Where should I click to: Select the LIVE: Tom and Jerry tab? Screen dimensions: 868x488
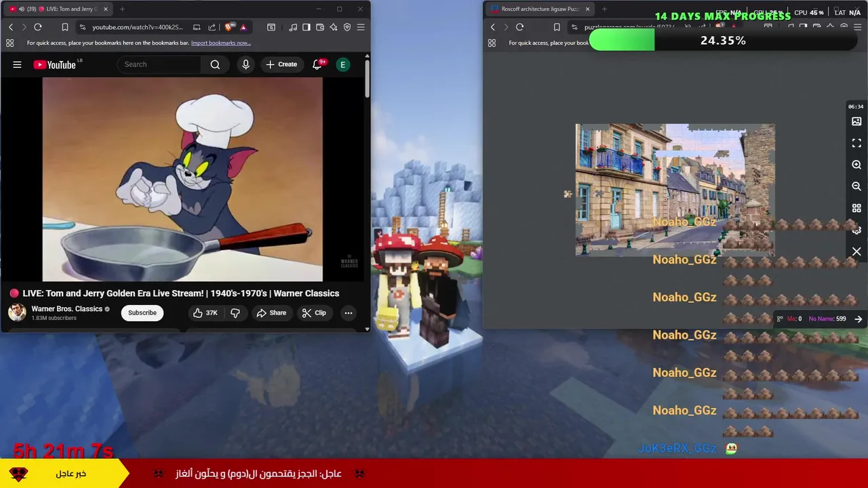point(58,9)
